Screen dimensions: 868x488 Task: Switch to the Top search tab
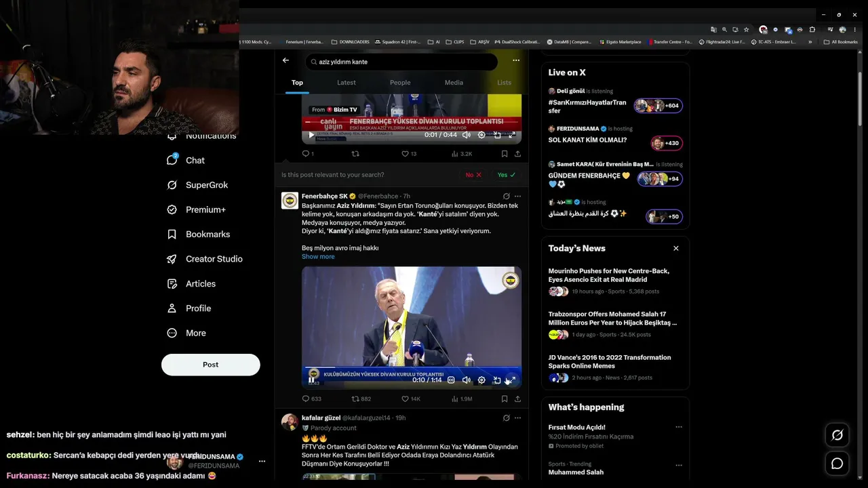point(297,83)
